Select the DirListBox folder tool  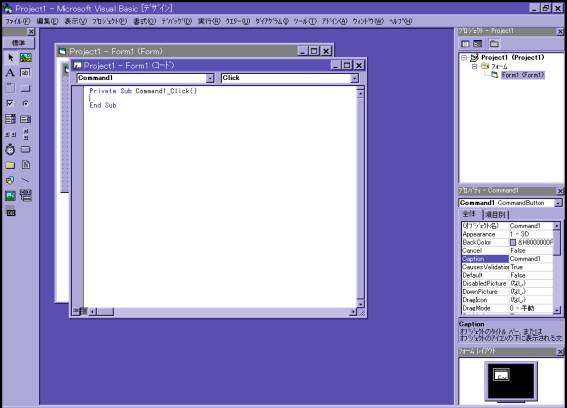click(x=10, y=165)
